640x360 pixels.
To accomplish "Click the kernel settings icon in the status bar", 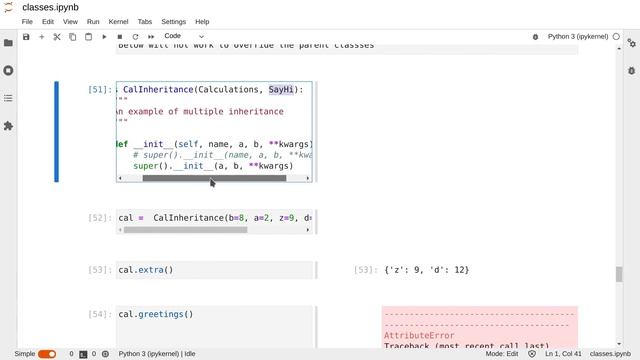I will point(105,354).
